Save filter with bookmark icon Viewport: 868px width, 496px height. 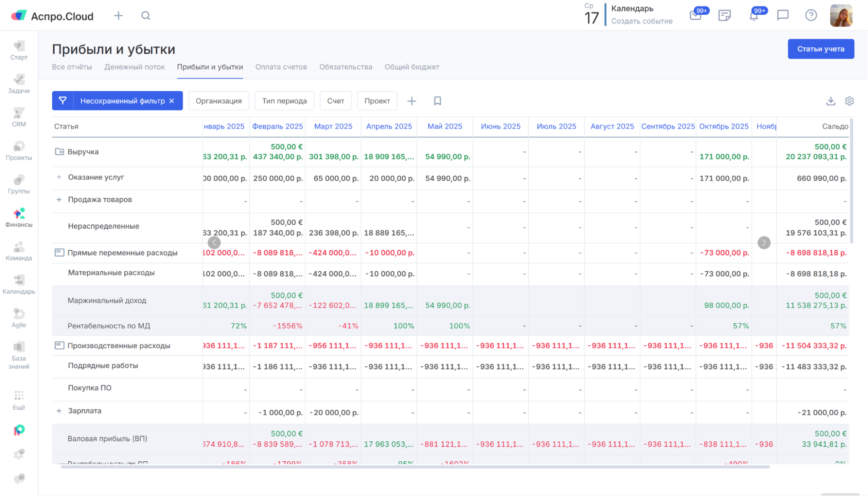click(437, 101)
